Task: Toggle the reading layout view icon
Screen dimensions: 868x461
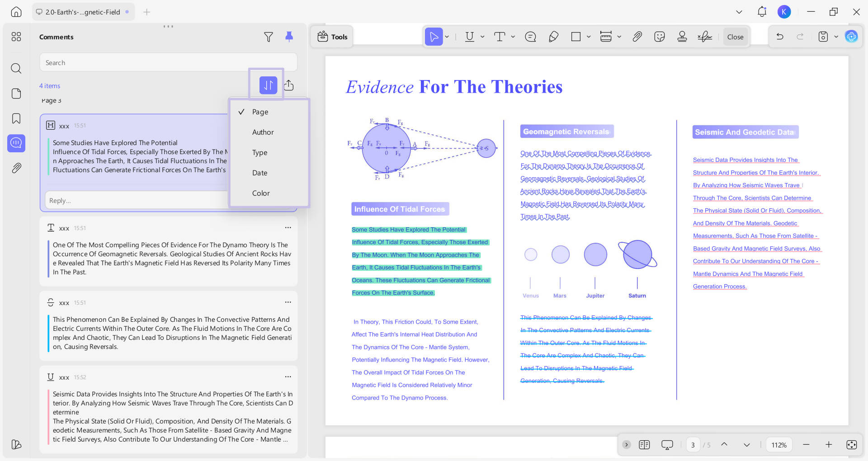Action: (644, 445)
